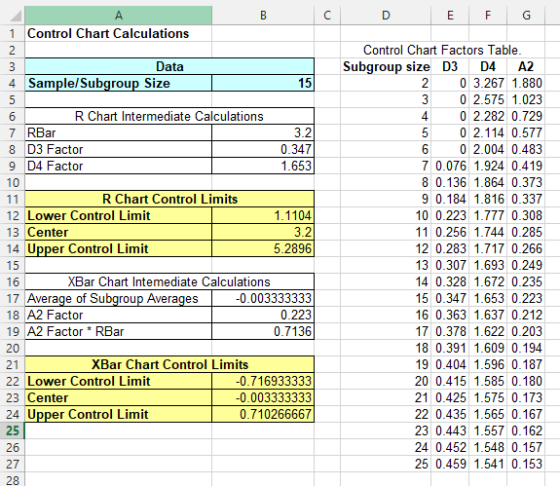Click XBar 'Upper Control Limit' label in row 24

(118, 414)
